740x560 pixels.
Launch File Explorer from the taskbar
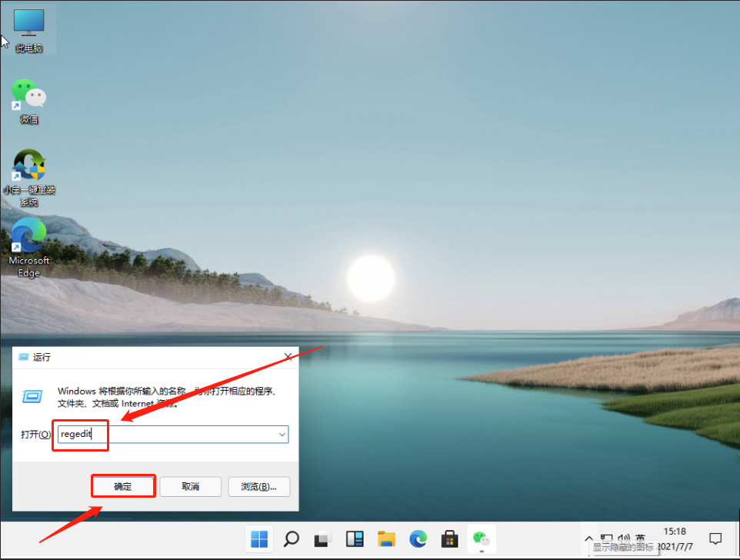[x=386, y=538]
